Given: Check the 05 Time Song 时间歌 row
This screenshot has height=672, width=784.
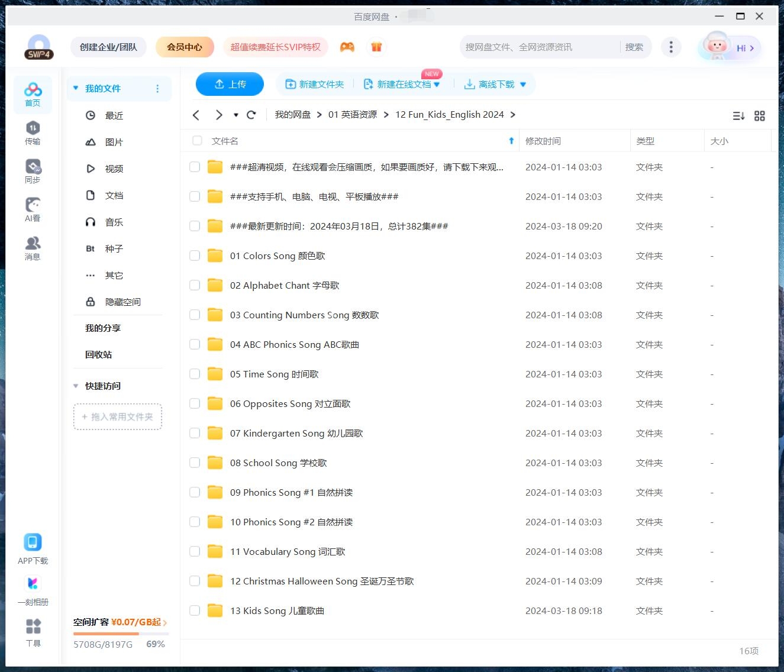Looking at the screenshot, I should point(195,374).
